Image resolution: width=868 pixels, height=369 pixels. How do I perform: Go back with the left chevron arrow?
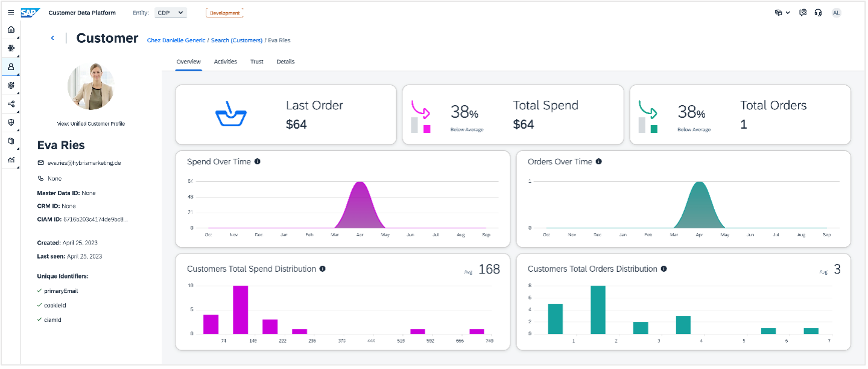52,38
